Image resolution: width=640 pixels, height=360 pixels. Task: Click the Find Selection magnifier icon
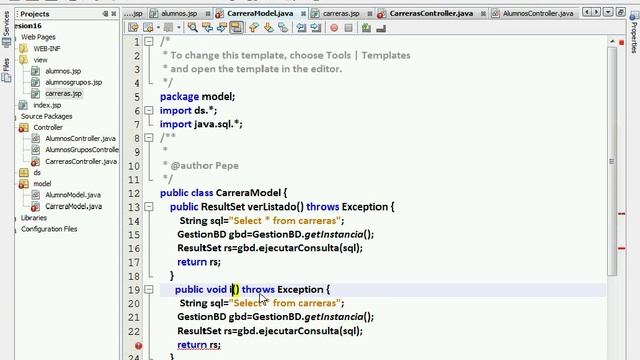point(192,28)
